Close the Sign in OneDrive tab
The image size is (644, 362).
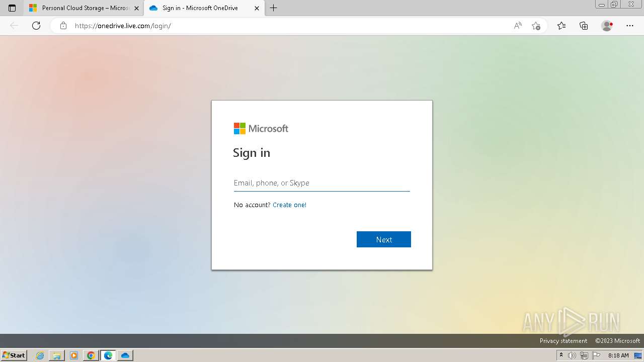click(x=257, y=8)
